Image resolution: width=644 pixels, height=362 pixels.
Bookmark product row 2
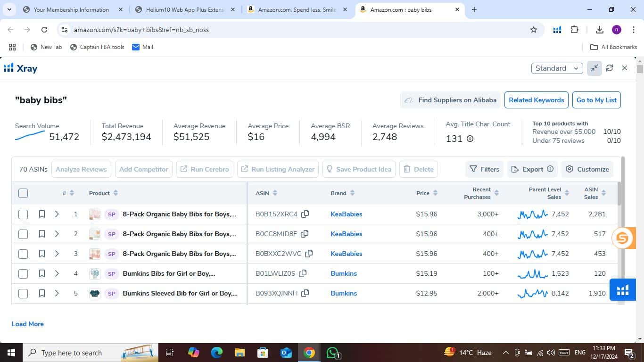click(x=41, y=234)
